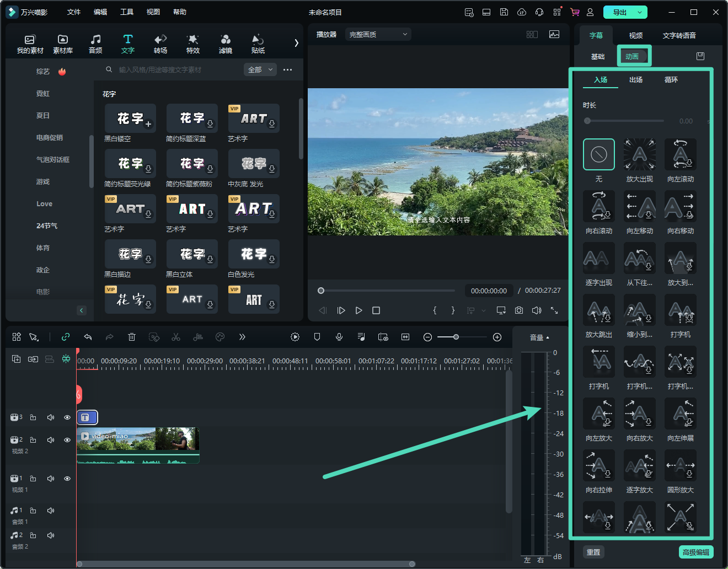
Task: Click the timeline zoom slider
Action: [456, 337]
